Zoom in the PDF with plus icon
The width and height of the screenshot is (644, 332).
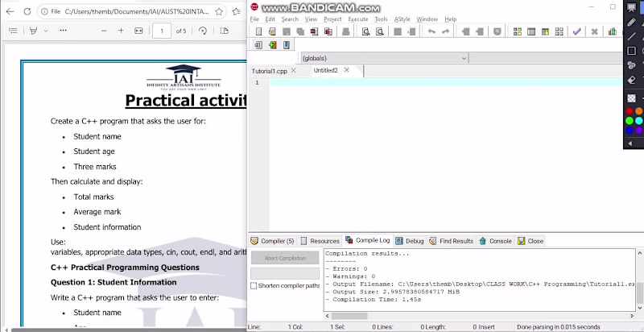[x=121, y=31]
